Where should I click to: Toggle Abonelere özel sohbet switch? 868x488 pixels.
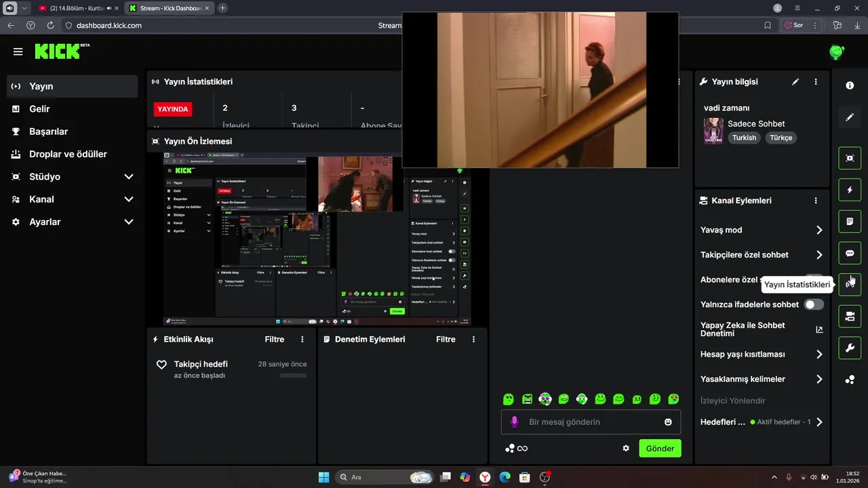pyautogui.click(x=814, y=279)
